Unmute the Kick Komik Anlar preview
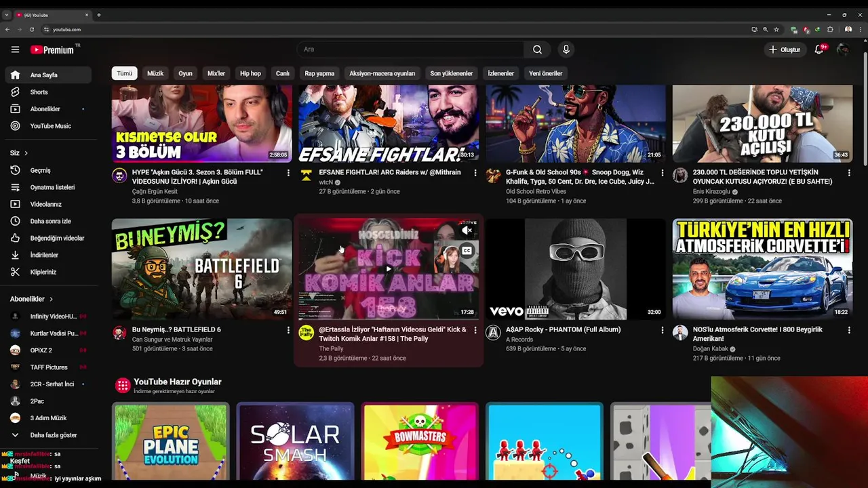This screenshot has height=488, width=868. coord(467,231)
